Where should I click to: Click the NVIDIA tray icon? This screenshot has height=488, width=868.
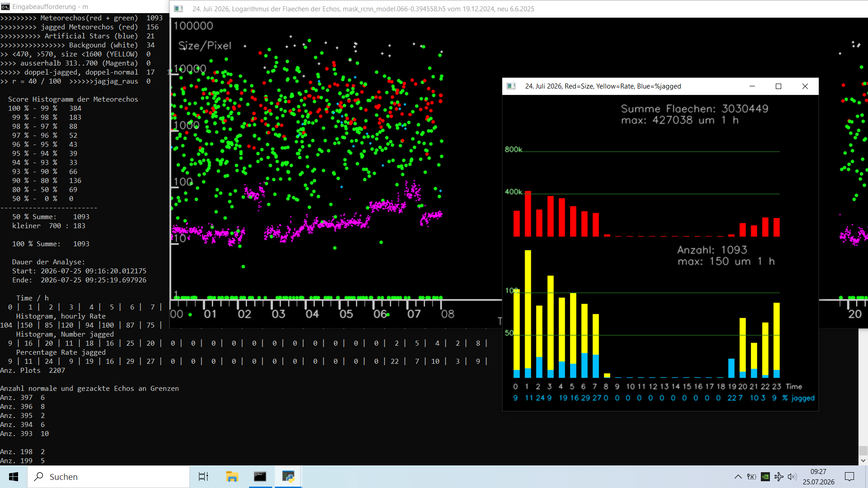[765, 477]
